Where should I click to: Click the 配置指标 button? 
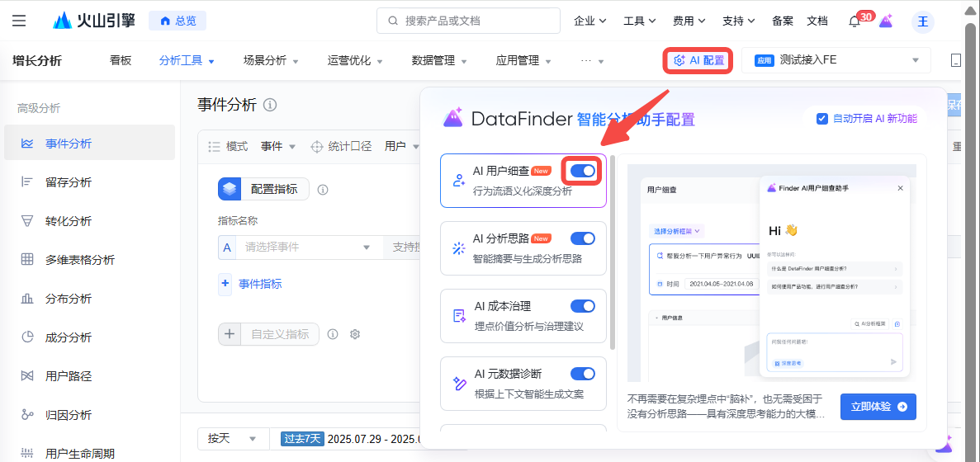[x=263, y=189]
